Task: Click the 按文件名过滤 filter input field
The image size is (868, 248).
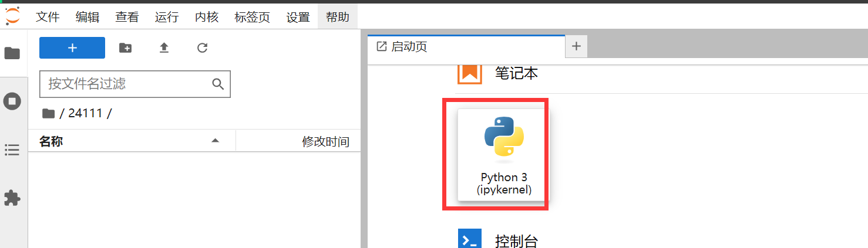Action: coord(135,84)
